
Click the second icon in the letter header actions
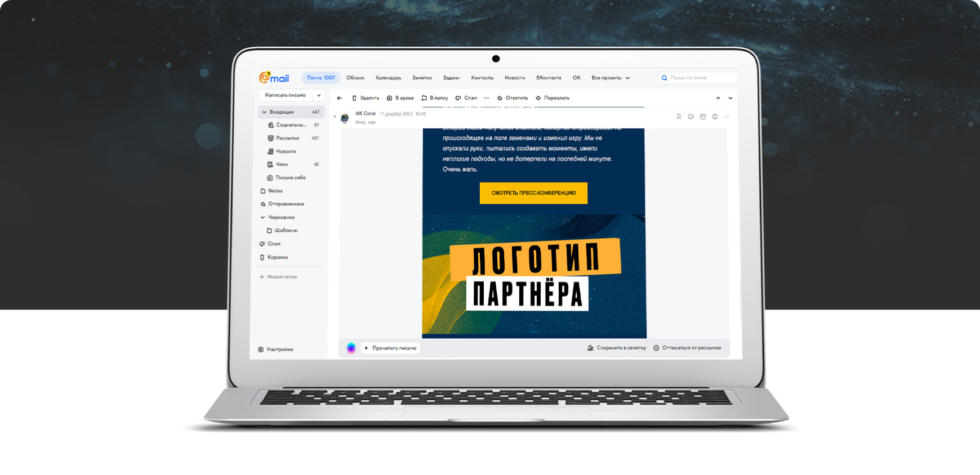(x=691, y=116)
